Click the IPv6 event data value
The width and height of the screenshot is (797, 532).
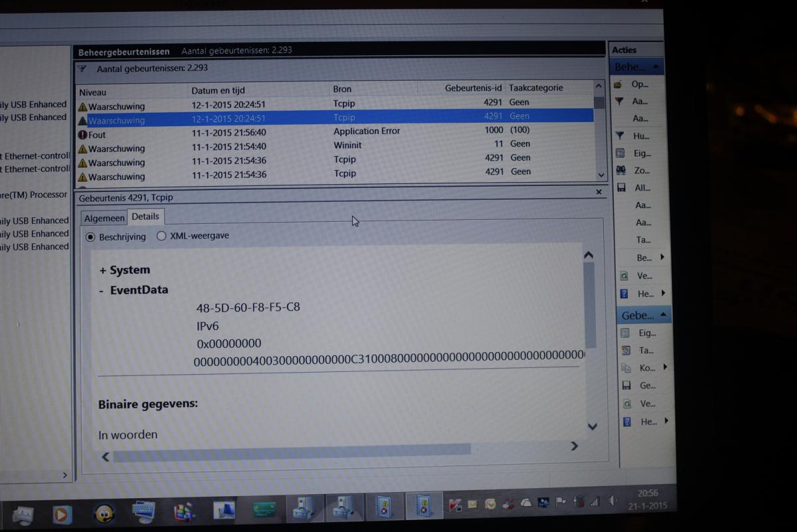208,326
